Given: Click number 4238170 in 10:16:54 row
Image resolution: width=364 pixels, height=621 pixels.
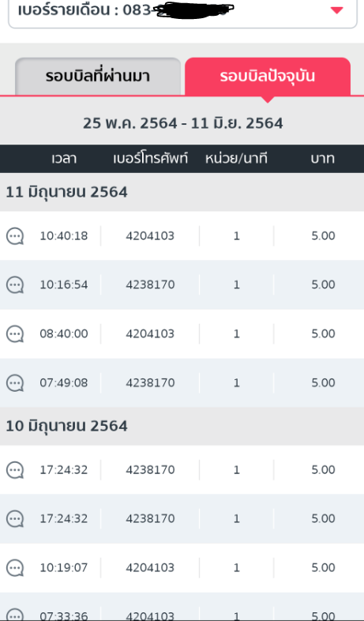Looking at the screenshot, I should [x=150, y=284].
